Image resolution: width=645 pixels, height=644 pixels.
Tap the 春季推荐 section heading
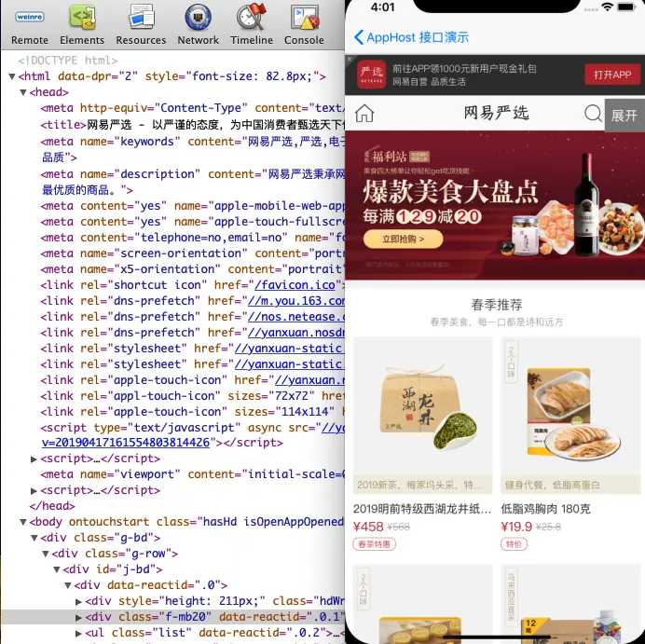pos(497,305)
